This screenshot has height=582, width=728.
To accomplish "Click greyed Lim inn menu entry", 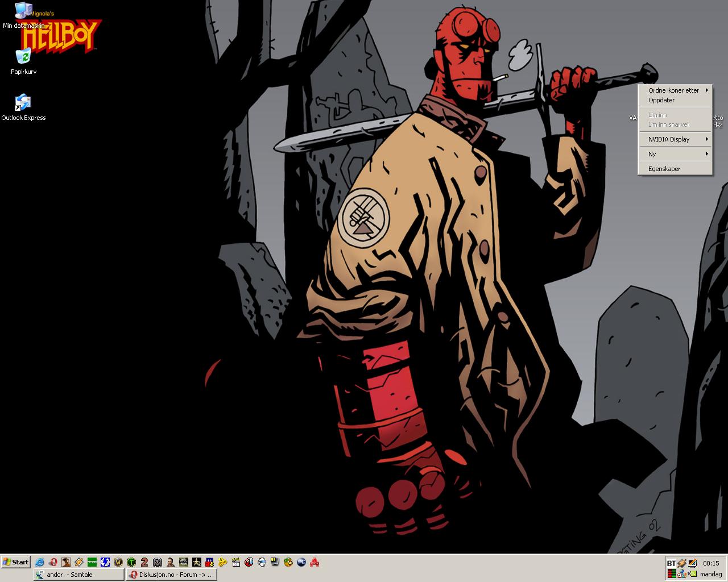I will pyautogui.click(x=675, y=115).
